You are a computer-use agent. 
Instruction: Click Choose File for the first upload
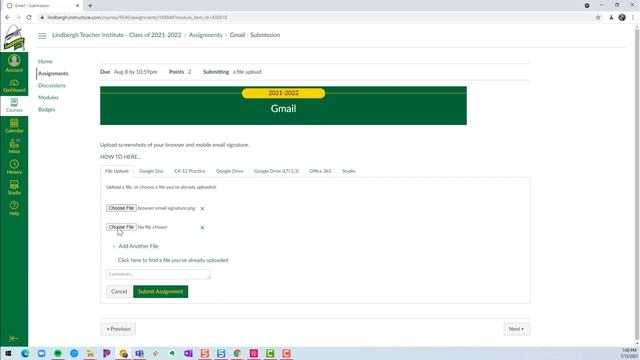click(121, 208)
